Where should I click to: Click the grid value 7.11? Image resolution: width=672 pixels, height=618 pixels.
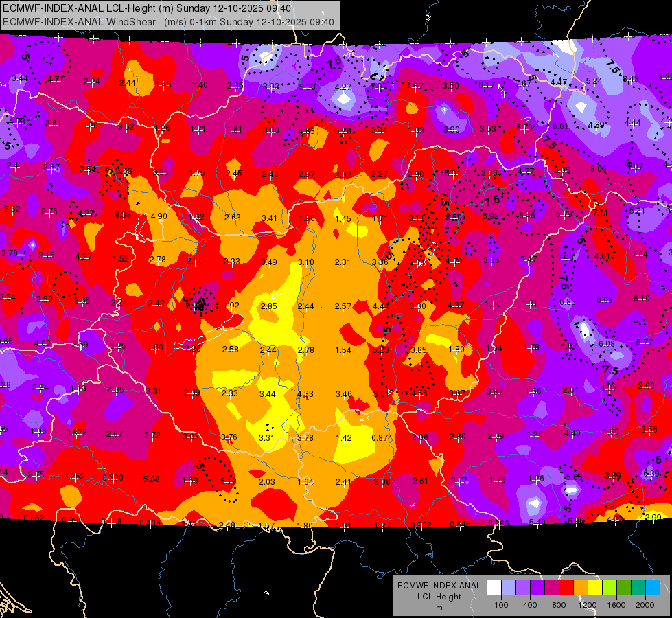tap(601, 212)
